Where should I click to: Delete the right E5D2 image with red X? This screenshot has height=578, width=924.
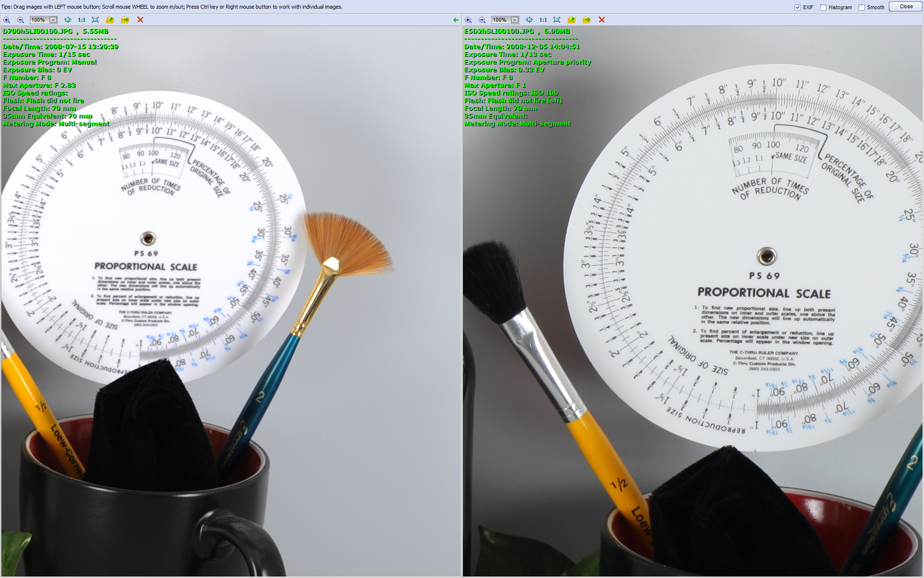(x=602, y=20)
